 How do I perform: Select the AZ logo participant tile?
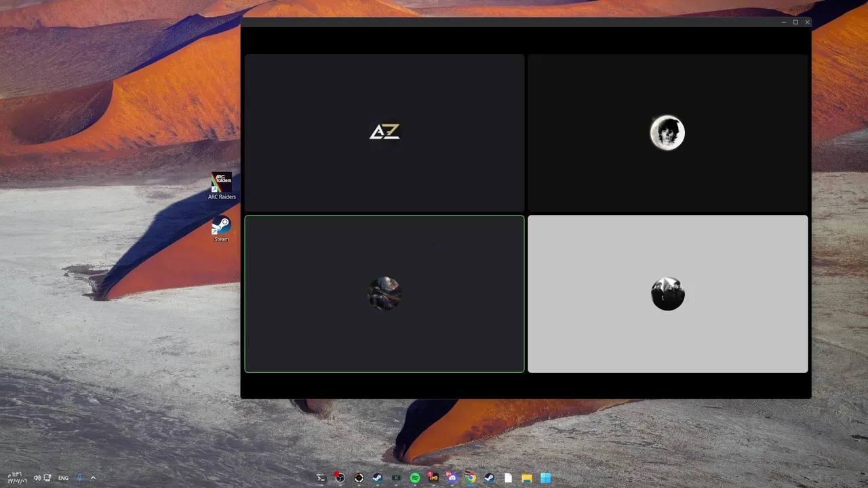click(384, 133)
